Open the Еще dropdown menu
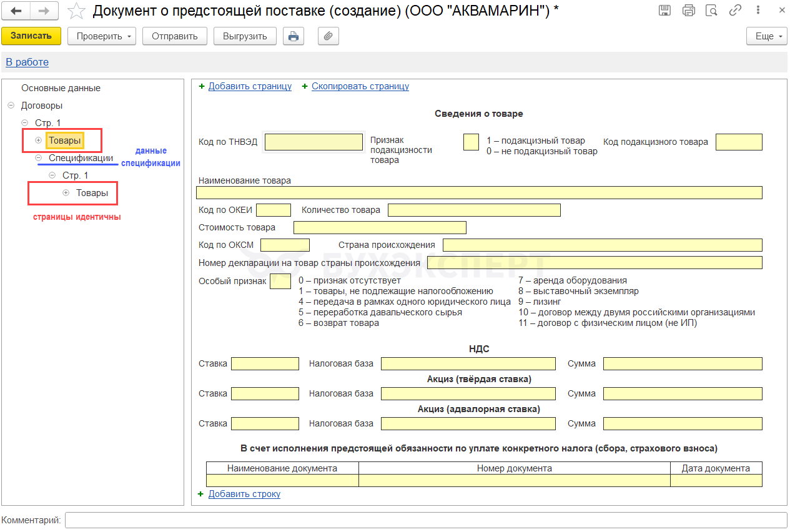Screen dimensions: 790x532 (766, 36)
